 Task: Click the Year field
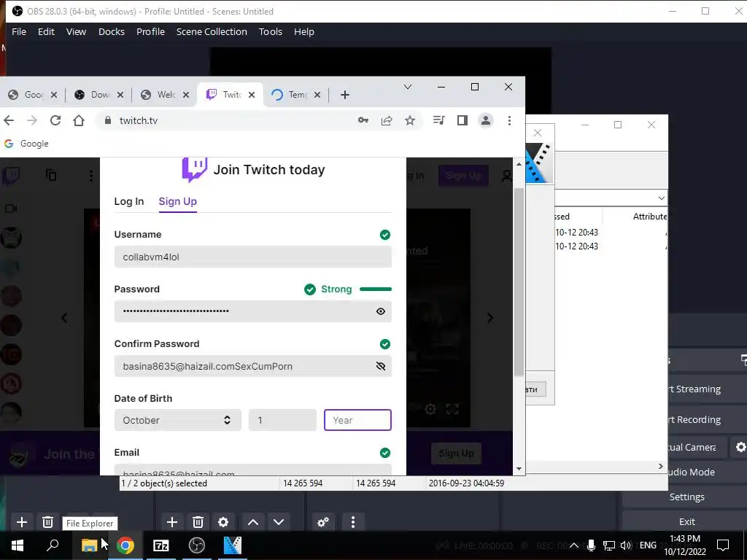pos(357,420)
